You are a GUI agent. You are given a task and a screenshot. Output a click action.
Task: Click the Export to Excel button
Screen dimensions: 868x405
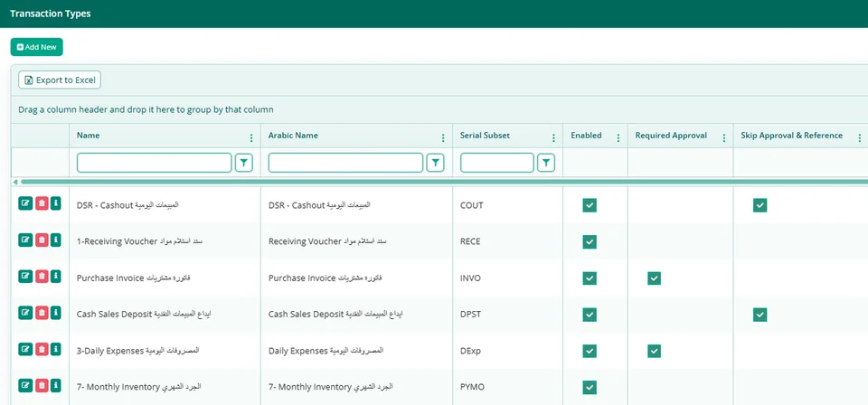[60, 80]
